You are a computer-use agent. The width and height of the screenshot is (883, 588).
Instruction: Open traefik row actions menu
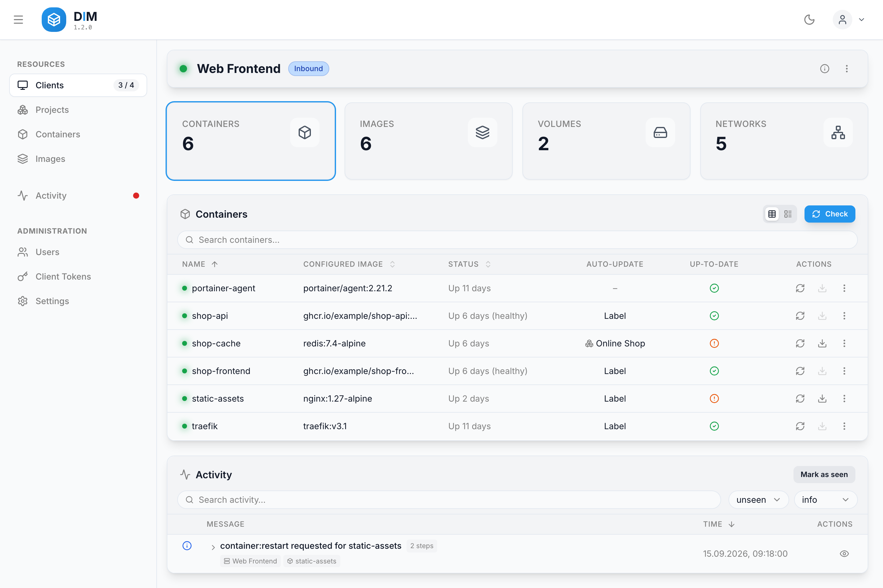pos(844,426)
